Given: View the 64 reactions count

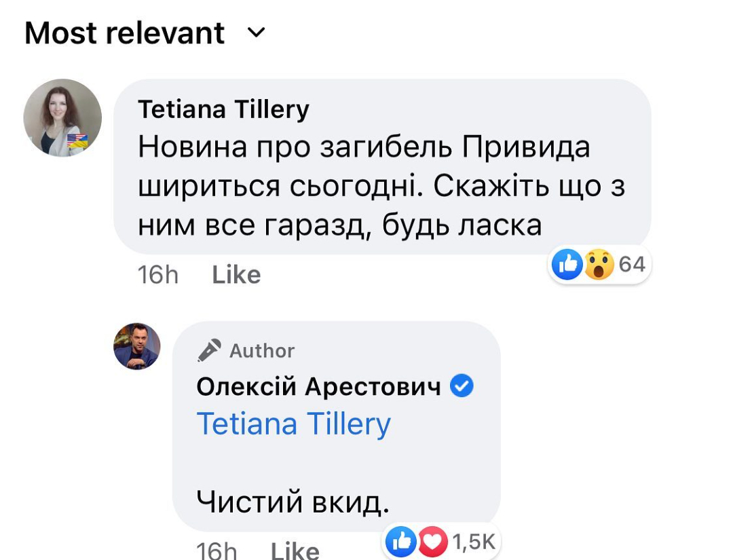Looking at the screenshot, I should point(632,264).
